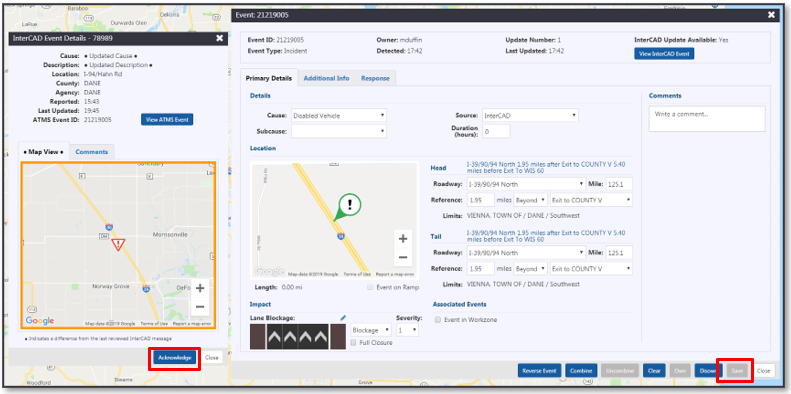Viewport: 791px width, 394px height.
Task: Click the pencil icon beside Lane Blockage
Action: coord(344,318)
